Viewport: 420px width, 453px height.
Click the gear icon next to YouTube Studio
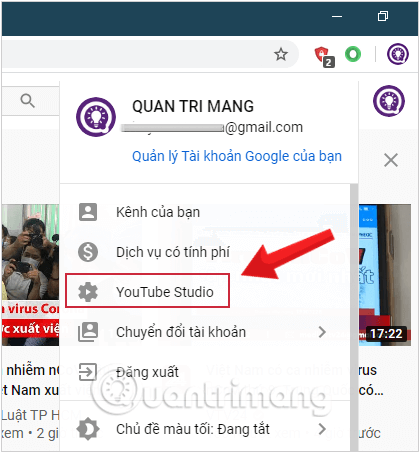pyautogui.click(x=88, y=292)
